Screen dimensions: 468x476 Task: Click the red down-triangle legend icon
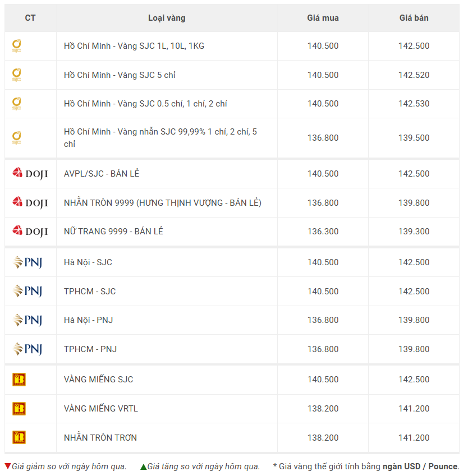point(8,466)
